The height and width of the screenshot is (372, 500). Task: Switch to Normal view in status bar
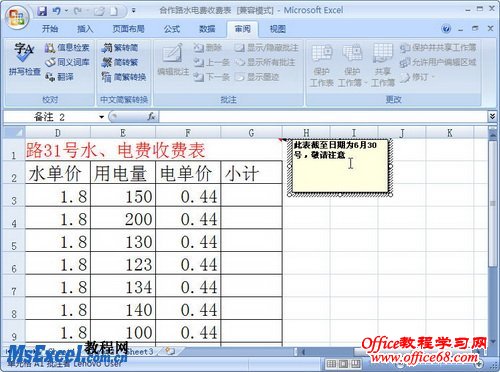(x=331, y=363)
